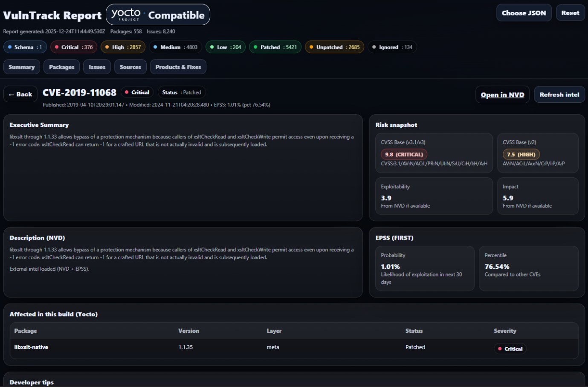Click the Patched status cell in table

(x=415, y=347)
